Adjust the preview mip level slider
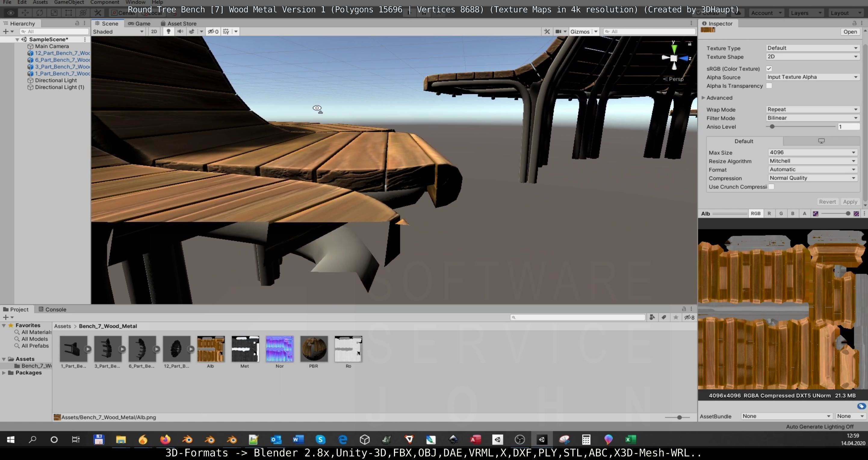The width and height of the screenshot is (868, 460). [x=835, y=213]
